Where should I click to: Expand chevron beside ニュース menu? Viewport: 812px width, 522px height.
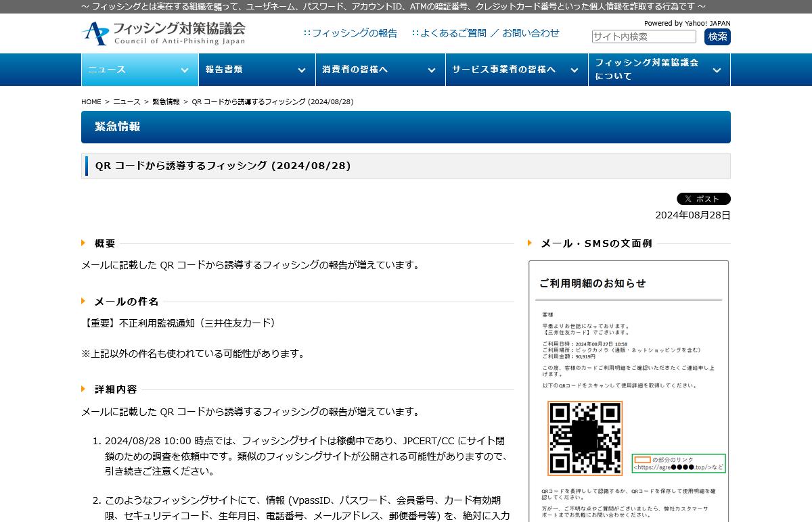185,70
